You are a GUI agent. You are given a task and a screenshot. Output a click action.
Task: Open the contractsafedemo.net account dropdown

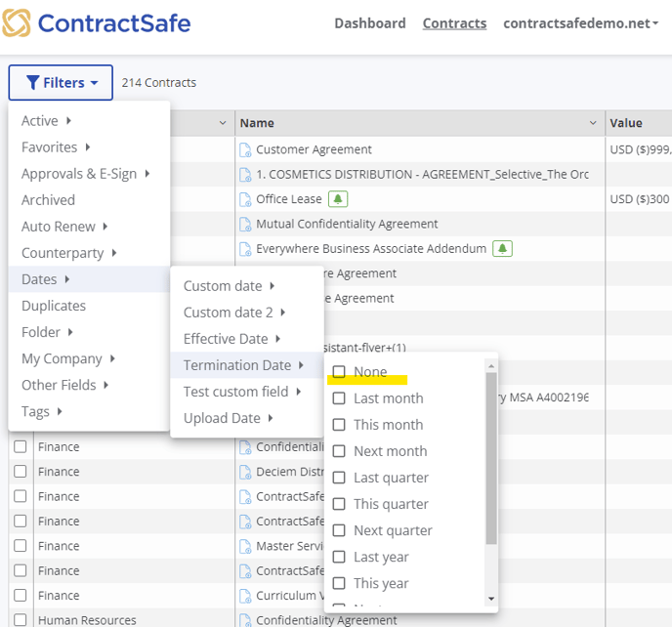point(580,23)
